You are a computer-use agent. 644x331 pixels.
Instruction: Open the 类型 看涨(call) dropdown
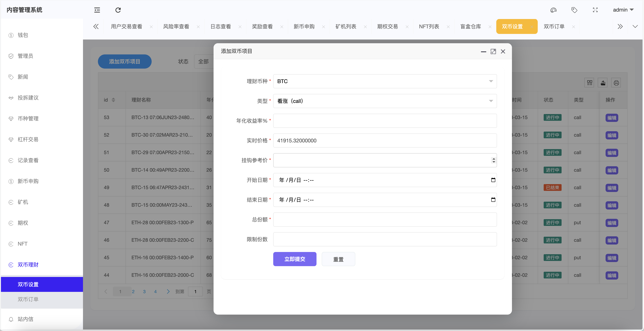point(385,101)
